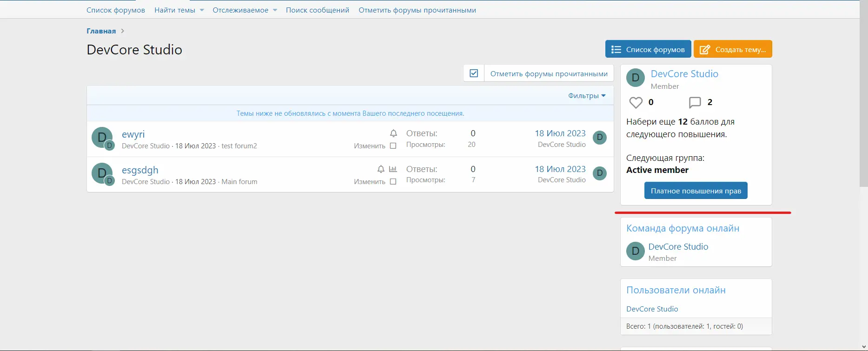Click the page vertical scrollbar
This screenshot has height=351, width=868.
click(863, 93)
